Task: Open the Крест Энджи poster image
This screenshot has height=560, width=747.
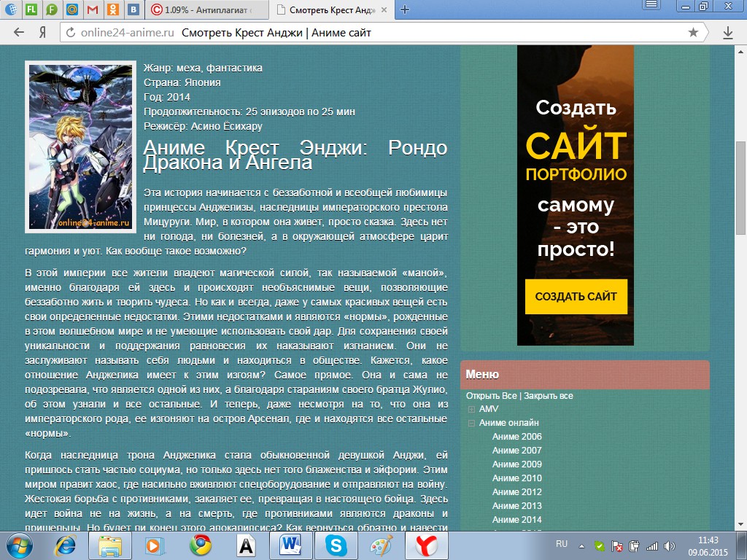Action: tap(80, 147)
